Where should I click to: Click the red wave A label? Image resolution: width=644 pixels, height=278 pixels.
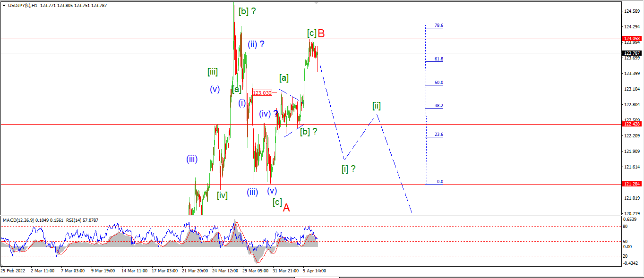[x=286, y=208]
